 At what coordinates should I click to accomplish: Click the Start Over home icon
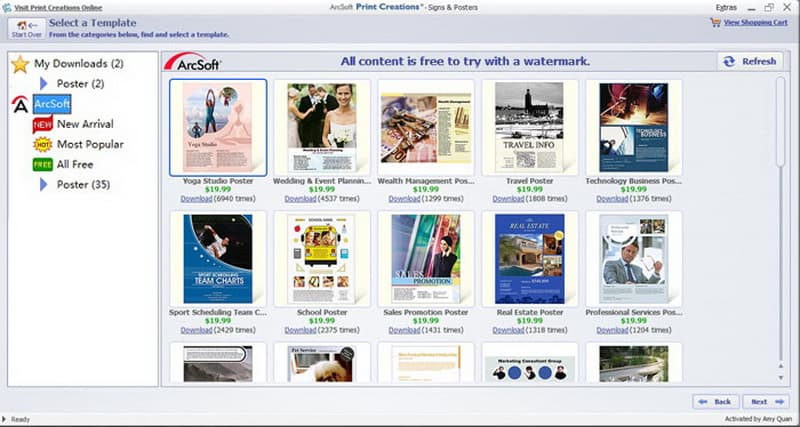[22, 25]
